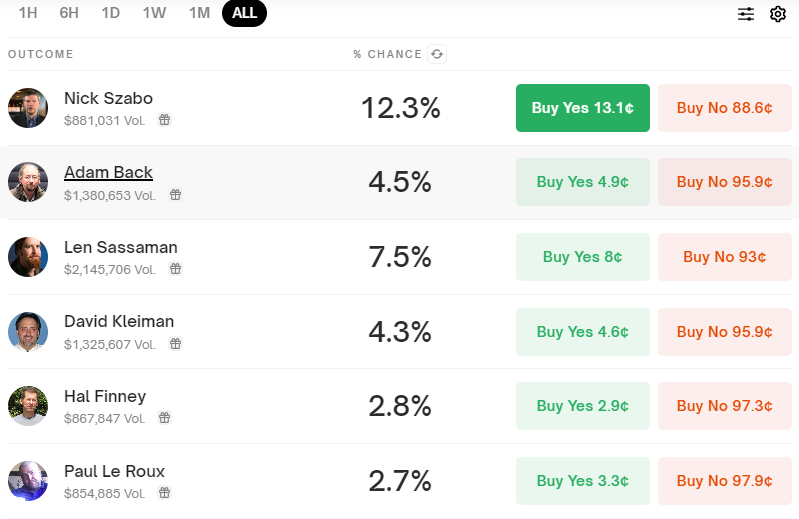The width and height of the screenshot is (799, 519).
Task: Buy Yes 8¢ for Len Sassaman
Action: 583,257
